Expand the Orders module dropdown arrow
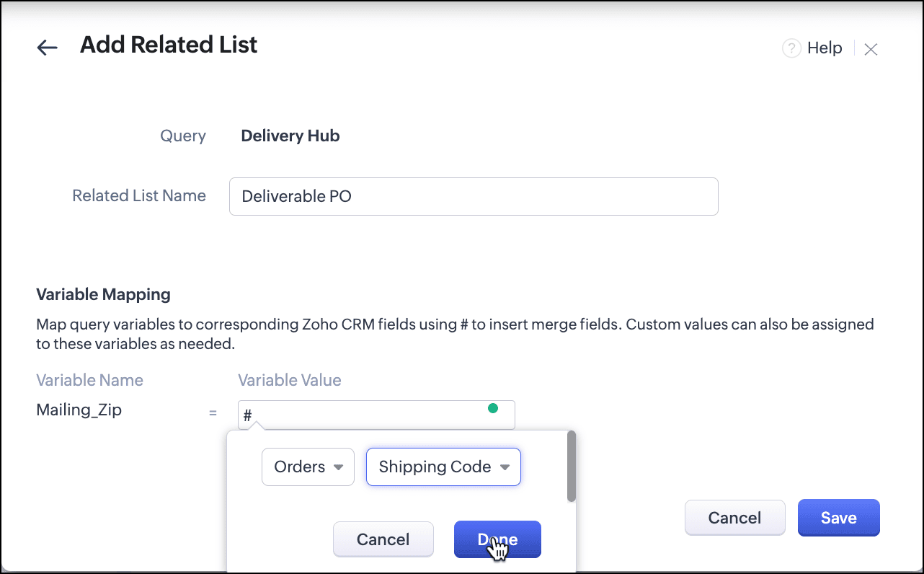The image size is (924, 574). pyautogui.click(x=338, y=467)
